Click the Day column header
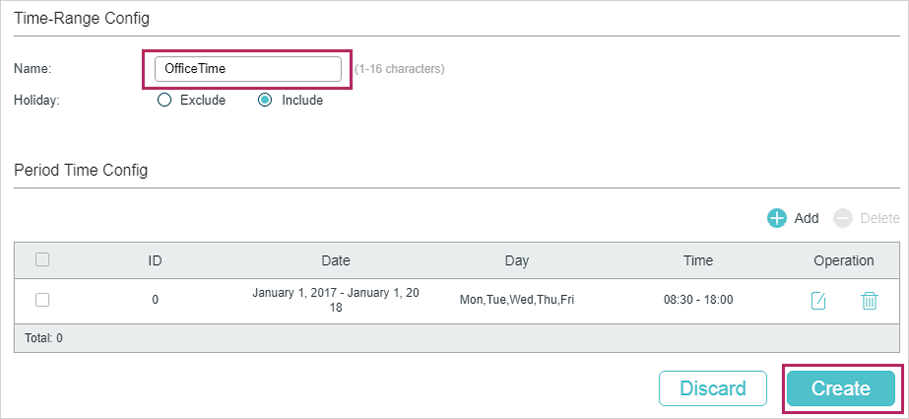Screen dimensions: 909x419 [517, 261]
